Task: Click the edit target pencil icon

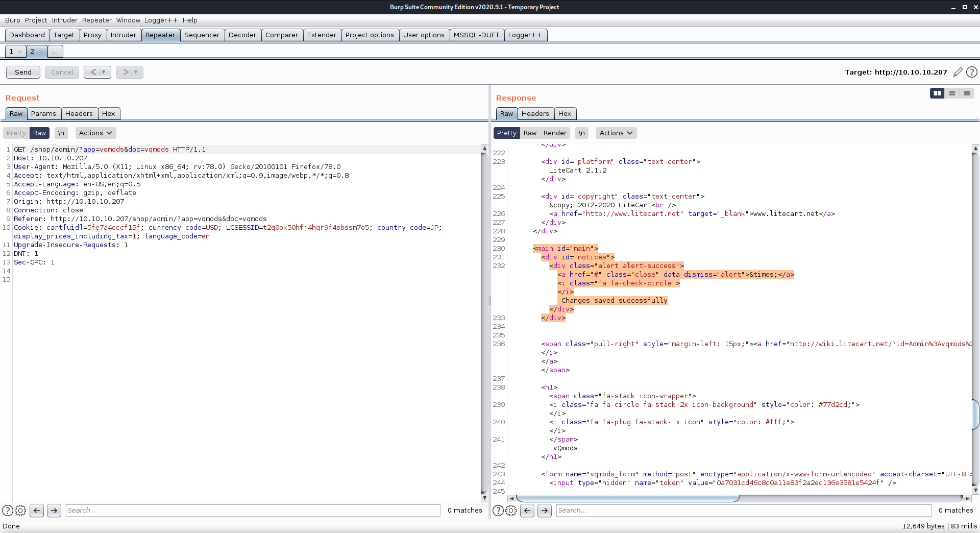Action: point(958,72)
